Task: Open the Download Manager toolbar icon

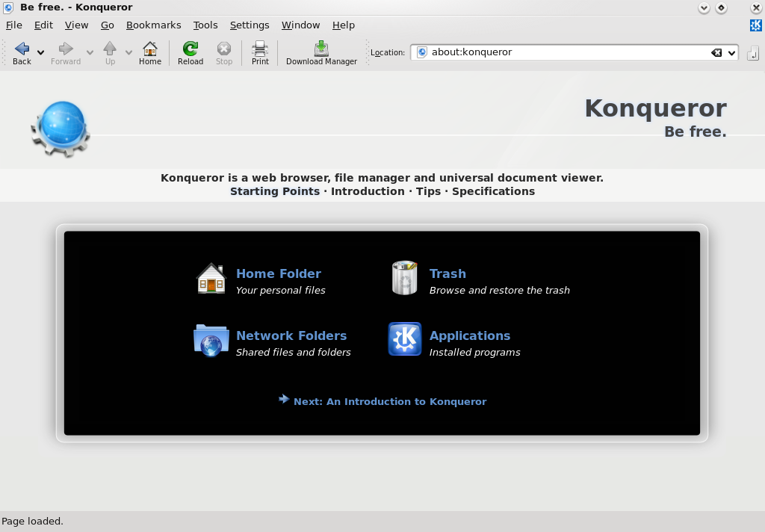Action: pyautogui.click(x=321, y=49)
